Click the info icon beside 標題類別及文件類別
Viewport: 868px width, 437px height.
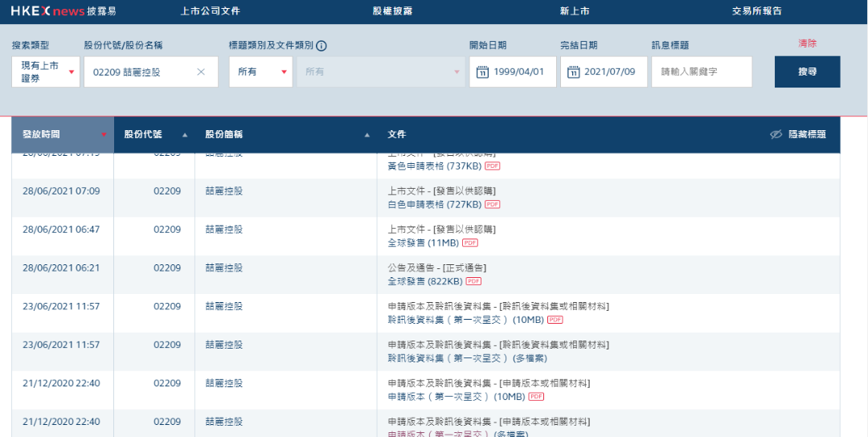[321, 46]
